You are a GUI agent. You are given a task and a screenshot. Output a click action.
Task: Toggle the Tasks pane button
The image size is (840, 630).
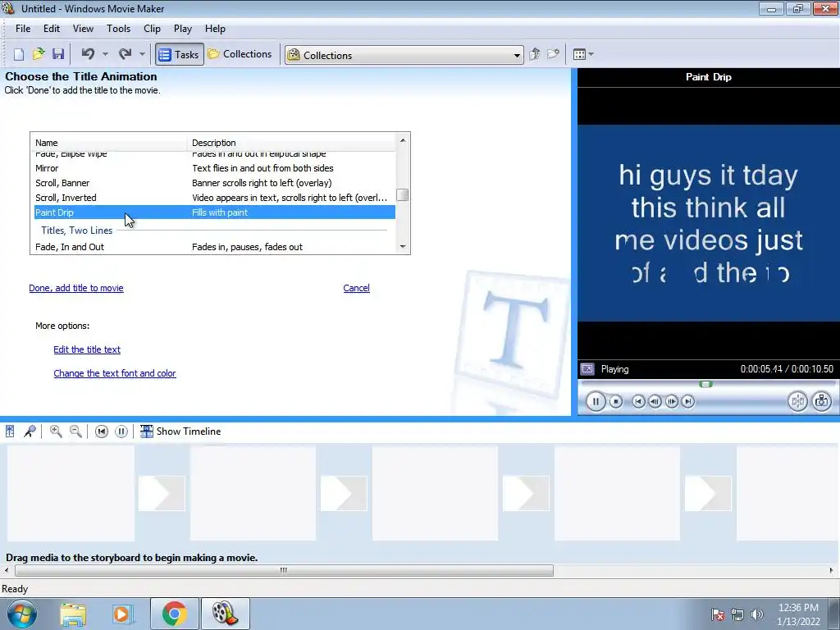click(x=180, y=54)
